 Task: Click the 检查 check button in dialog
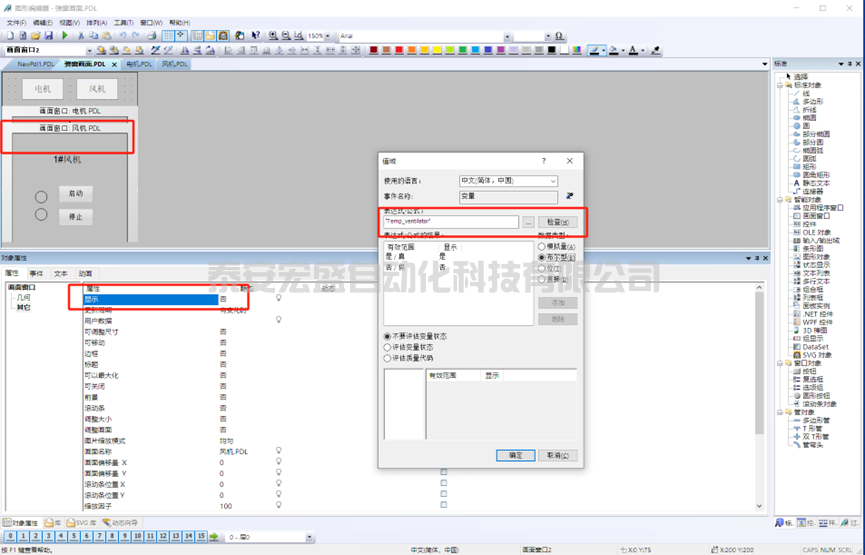(x=558, y=221)
